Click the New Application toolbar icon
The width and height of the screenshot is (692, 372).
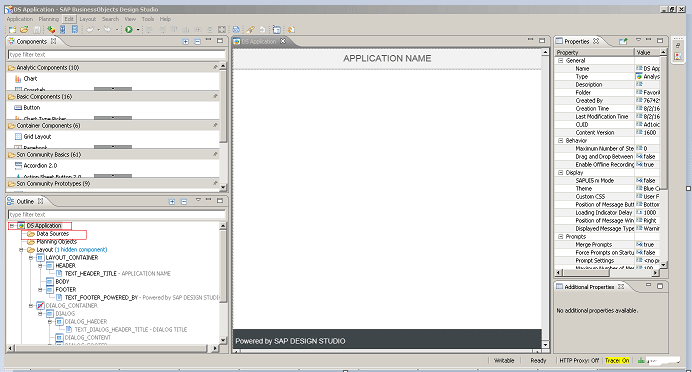[x=12, y=30]
